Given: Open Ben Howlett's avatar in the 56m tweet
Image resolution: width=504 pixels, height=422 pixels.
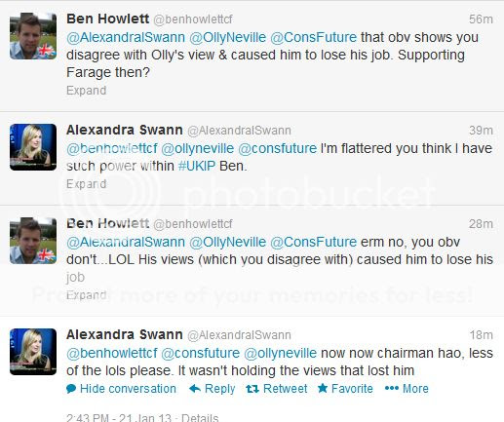Looking at the screenshot, I should pos(33,36).
